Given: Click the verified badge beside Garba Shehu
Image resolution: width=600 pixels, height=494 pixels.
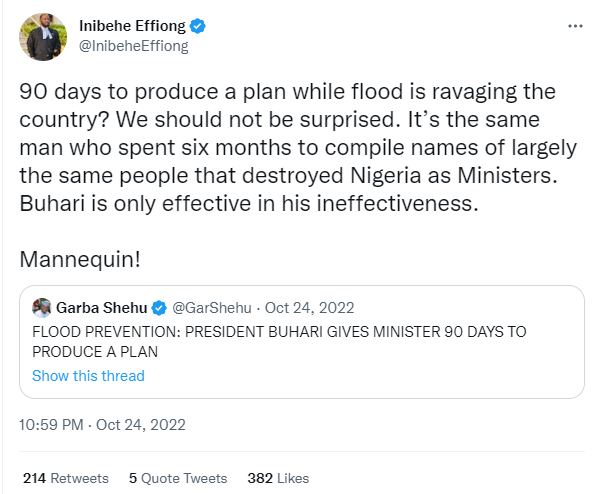Looking at the screenshot, I should (156, 308).
